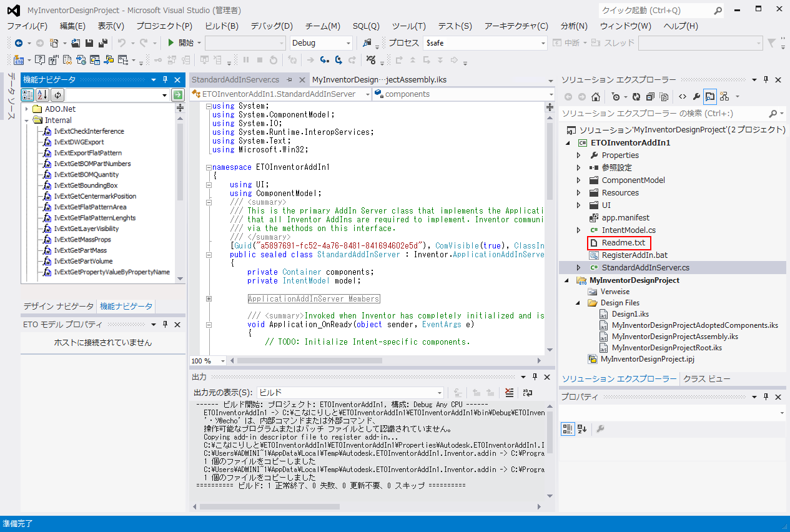Click the A-Z sort icon in 機能ナビゲータ
This screenshot has width=790, height=532.
pyautogui.click(x=42, y=95)
